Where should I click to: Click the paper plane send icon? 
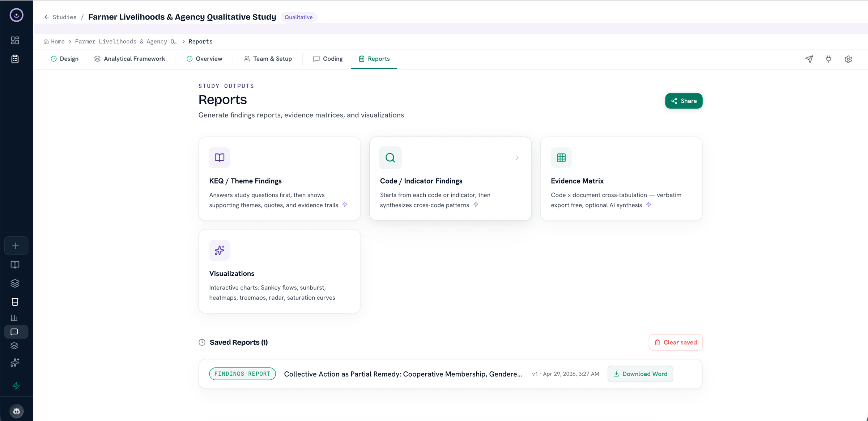[x=809, y=59]
